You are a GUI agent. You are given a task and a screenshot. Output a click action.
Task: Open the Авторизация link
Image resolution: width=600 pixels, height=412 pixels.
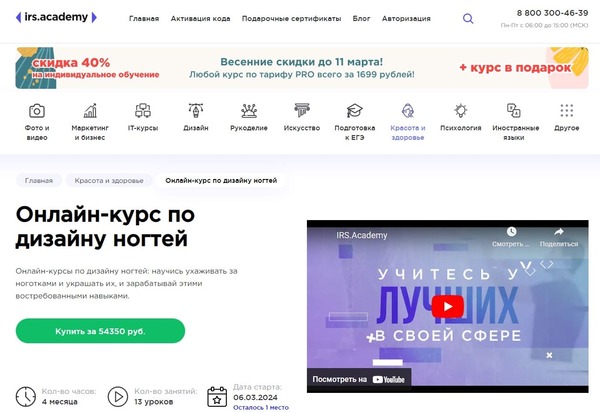tap(406, 18)
